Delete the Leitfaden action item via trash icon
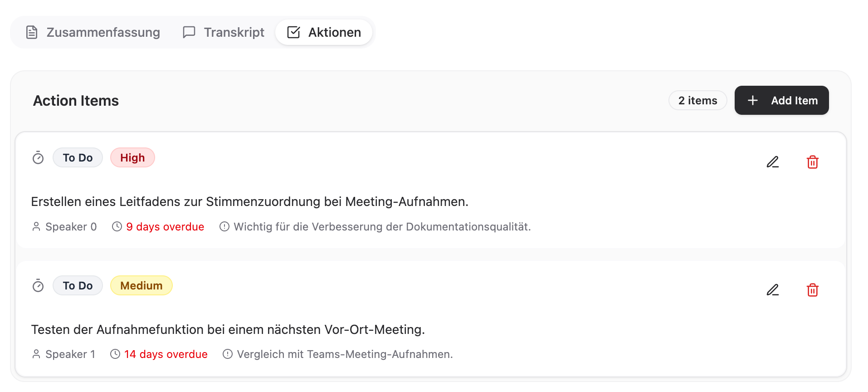 pos(813,162)
